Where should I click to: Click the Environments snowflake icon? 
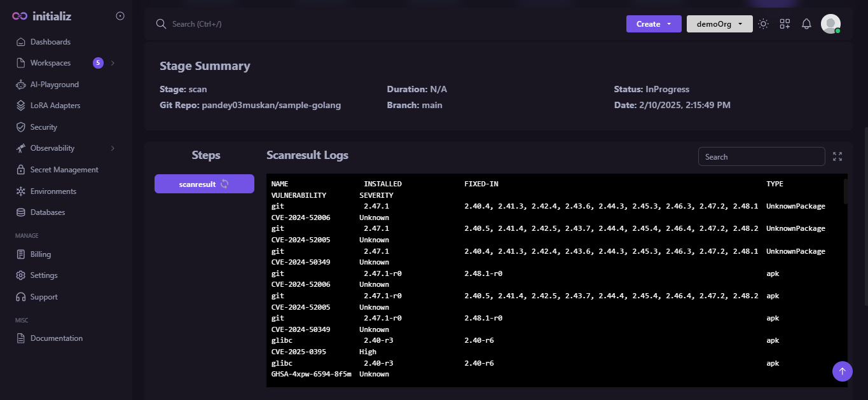coord(20,191)
